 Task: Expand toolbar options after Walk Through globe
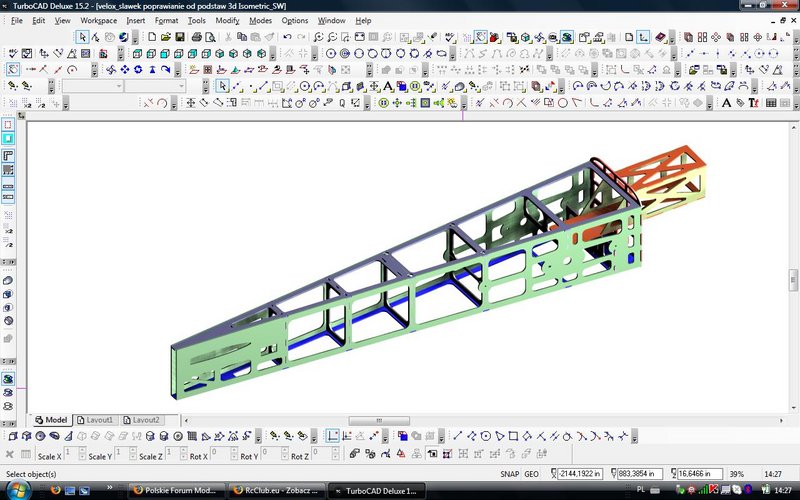tap(135, 38)
